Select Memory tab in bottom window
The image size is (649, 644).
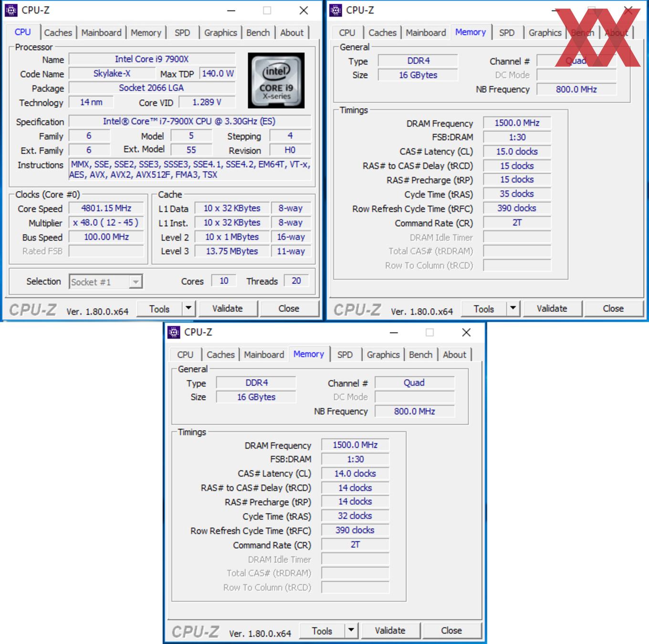(308, 354)
